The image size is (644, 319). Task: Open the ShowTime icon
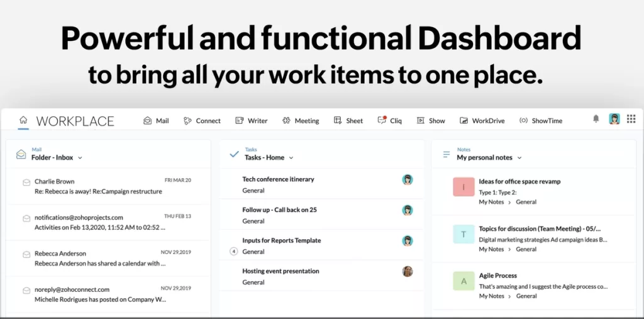[x=523, y=120]
